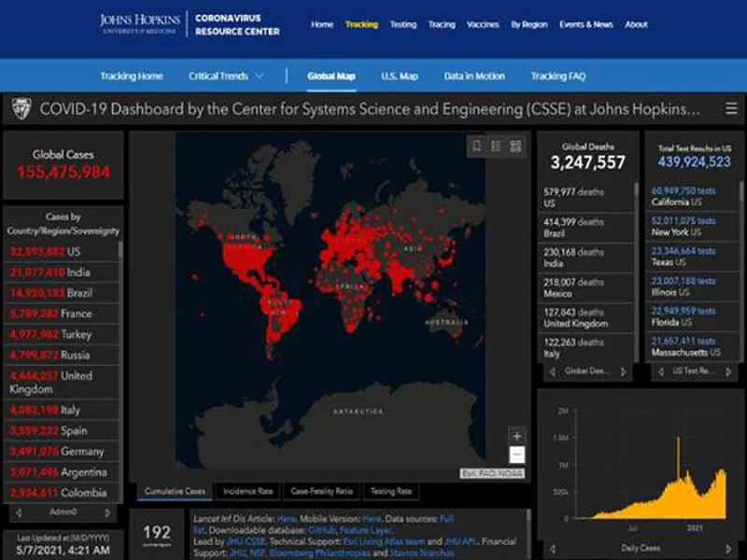Zoom out on the map with minus
The width and height of the screenshot is (747, 560).
(516, 455)
